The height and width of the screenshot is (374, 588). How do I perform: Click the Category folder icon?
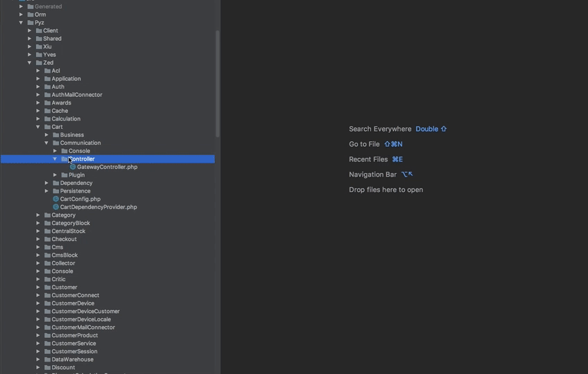coord(47,215)
